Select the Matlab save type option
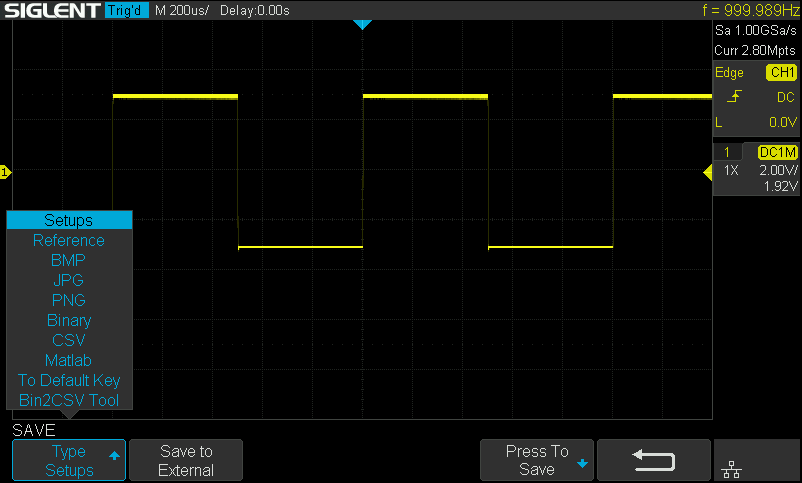Image resolution: width=802 pixels, height=483 pixels. [x=69, y=360]
